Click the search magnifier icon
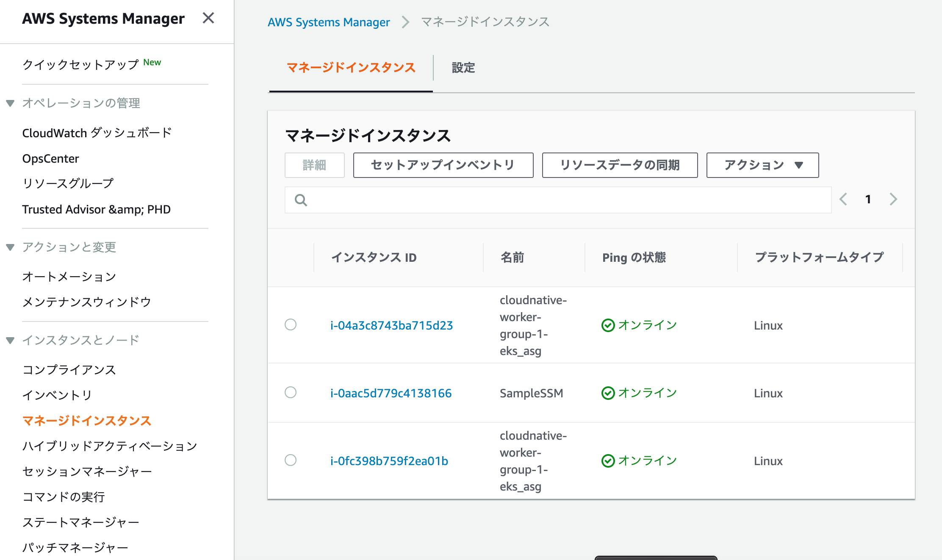This screenshot has height=560, width=942. pos(301,200)
